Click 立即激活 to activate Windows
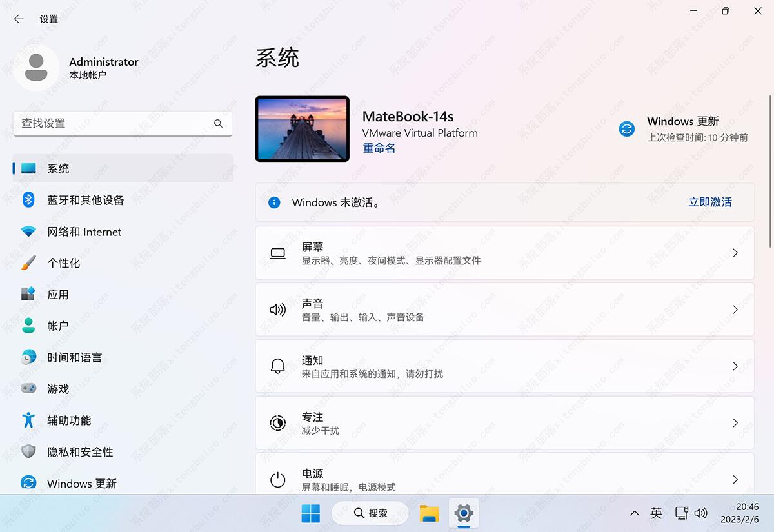The width and height of the screenshot is (774, 532). point(709,202)
